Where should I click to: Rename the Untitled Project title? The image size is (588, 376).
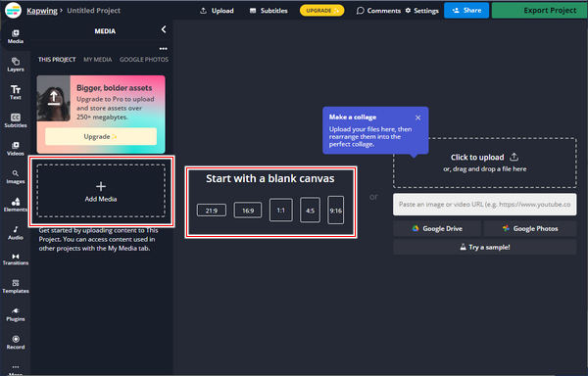(x=94, y=11)
